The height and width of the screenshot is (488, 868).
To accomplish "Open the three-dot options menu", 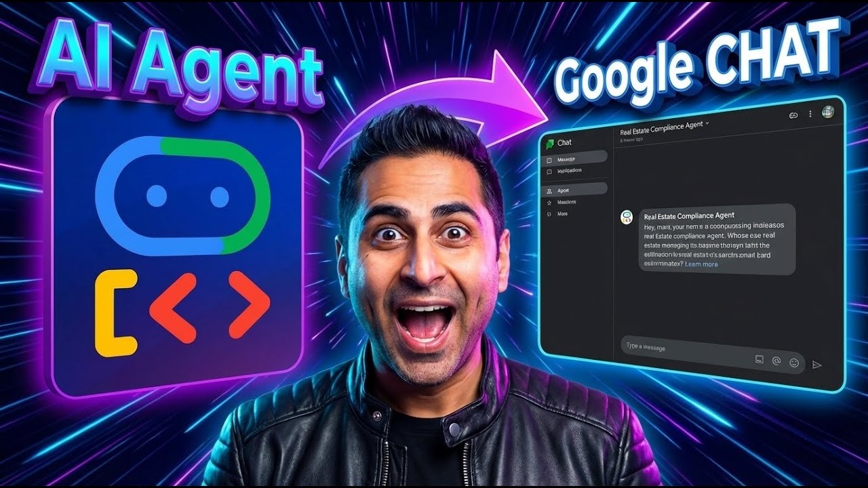I will click(810, 115).
